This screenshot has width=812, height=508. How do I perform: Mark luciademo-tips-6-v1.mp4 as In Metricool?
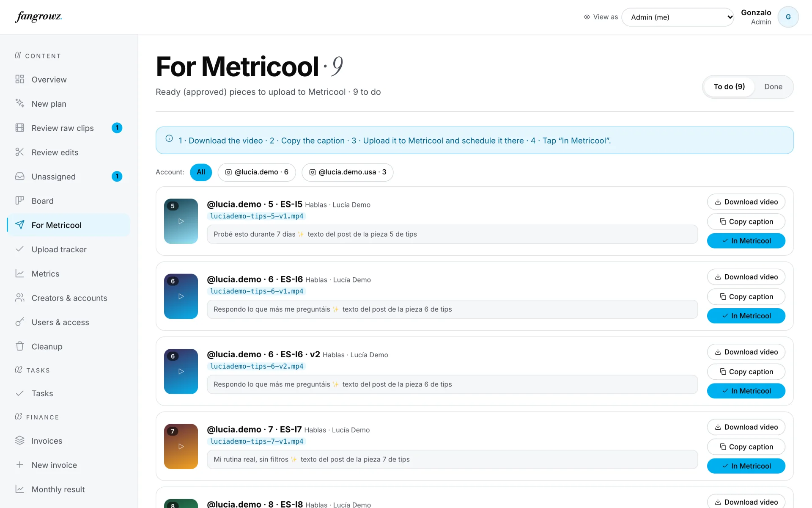coord(746,316)
